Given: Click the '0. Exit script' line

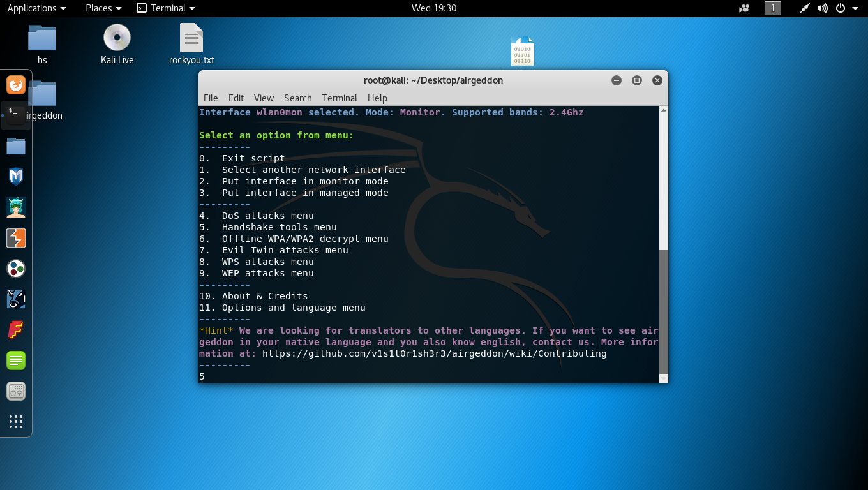Looking at the screenshot, I should pyautogui.click(x=242, y=158).
